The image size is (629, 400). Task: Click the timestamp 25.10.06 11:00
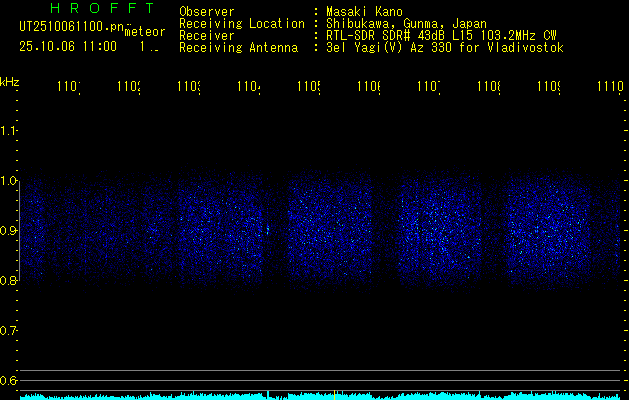tap(68, 47)
